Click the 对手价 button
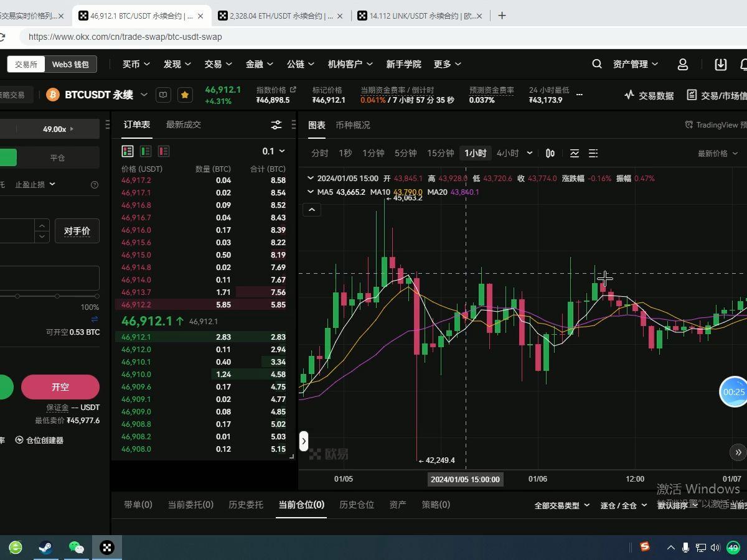Screen dimensions: 747x560 pos(77,231)
